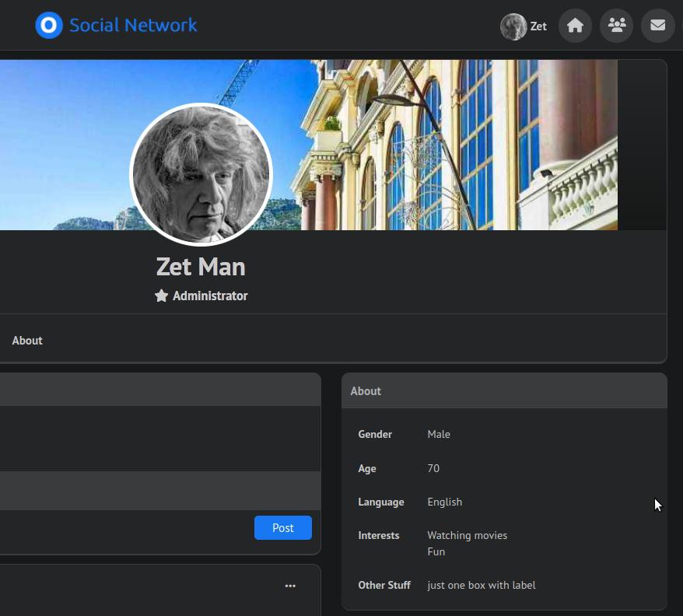Viewport: 683px width, 616px height.
Task: Click the small Zet avatar in navbar
Action: [x=513, y=26]
